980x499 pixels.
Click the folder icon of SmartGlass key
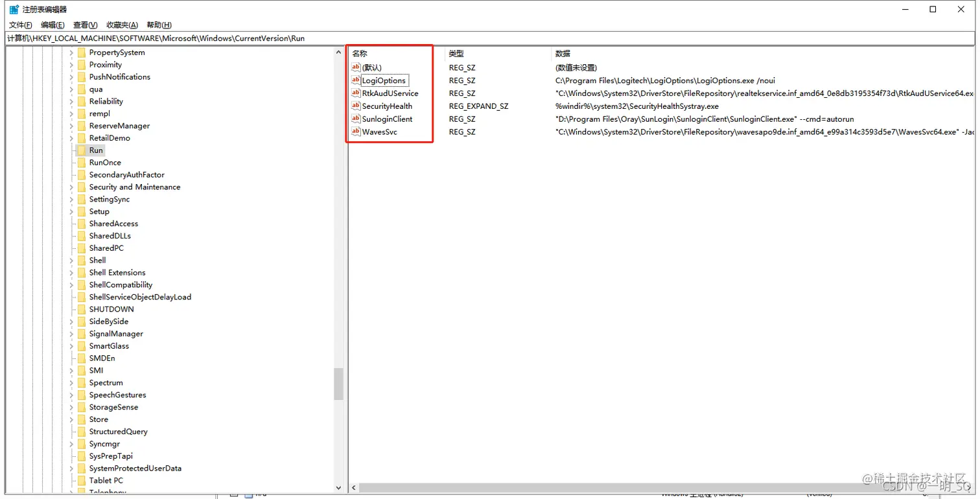tap(82, 346)
